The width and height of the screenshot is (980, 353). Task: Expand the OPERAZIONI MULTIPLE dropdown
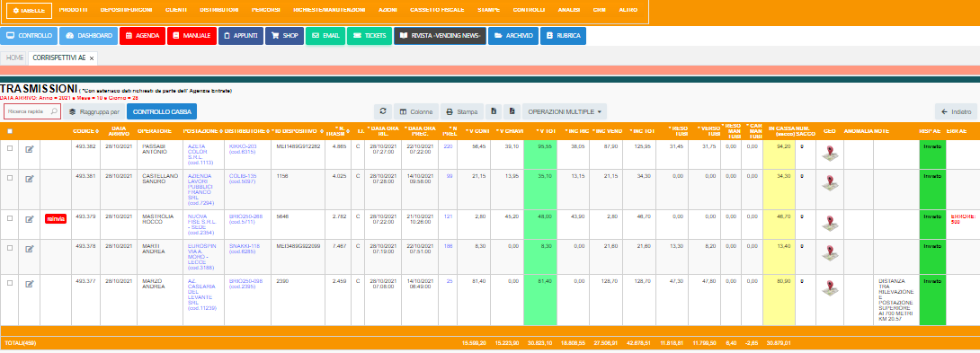coord(565,111)
